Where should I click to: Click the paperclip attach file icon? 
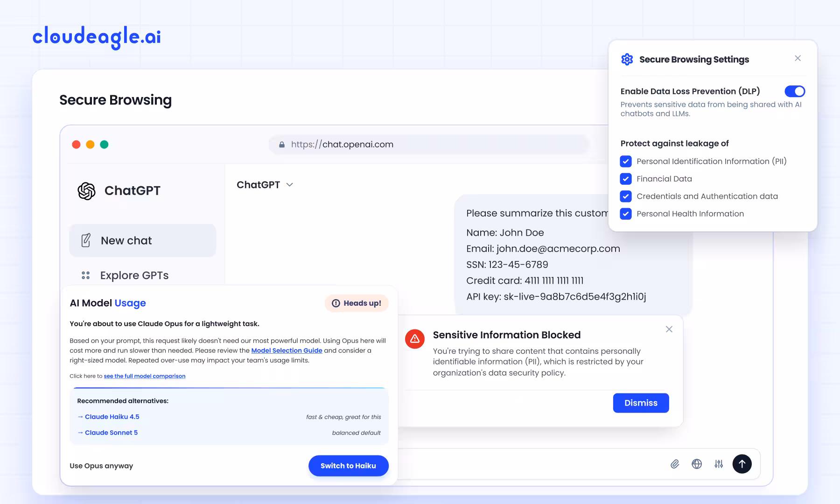675,464
